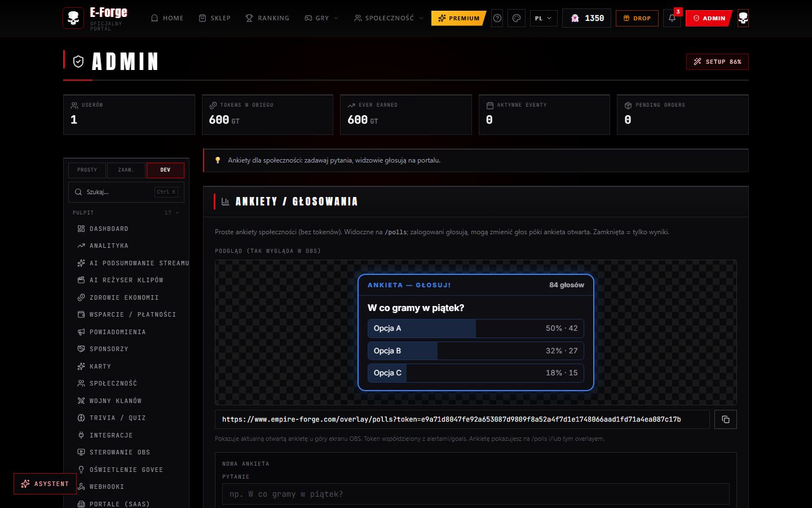Click the help question mark icon
Image resolution: width=812 pixels, height=508 pixels.
(497, 18)
